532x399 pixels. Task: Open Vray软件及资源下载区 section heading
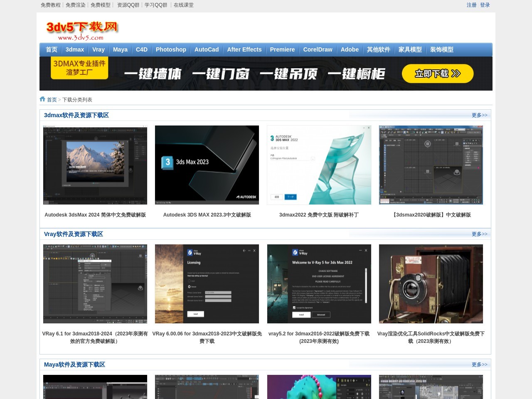(74, 234)
